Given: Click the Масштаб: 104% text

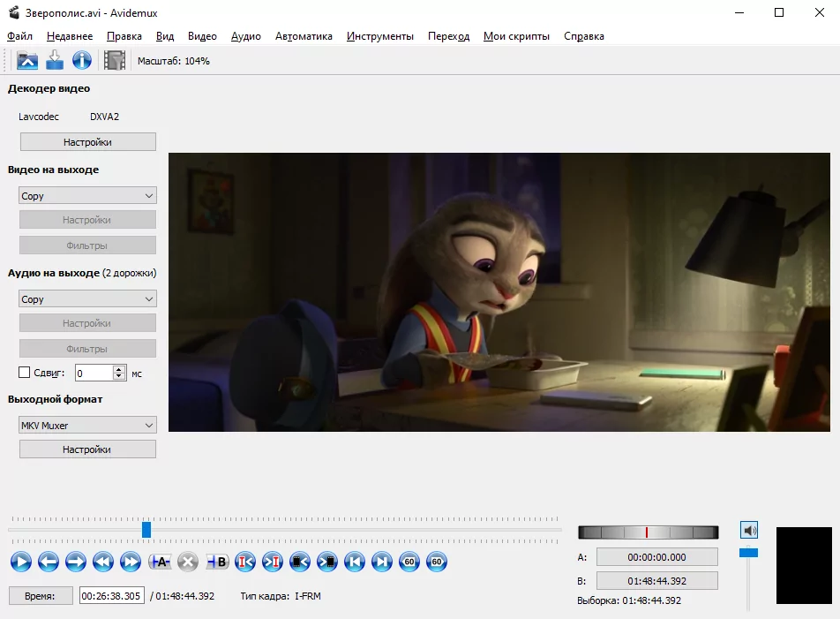Looking at the screenshot, I should 174,61.
